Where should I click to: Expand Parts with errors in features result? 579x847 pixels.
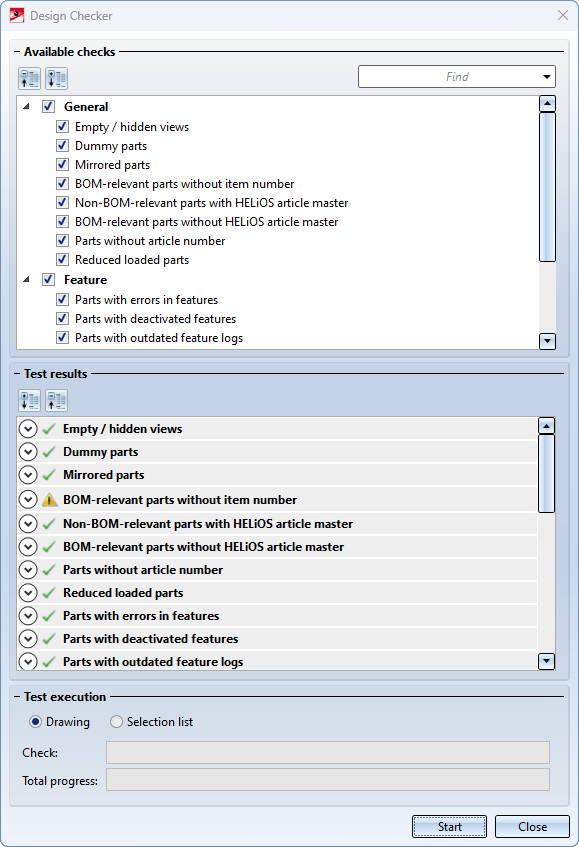[28, 616]
